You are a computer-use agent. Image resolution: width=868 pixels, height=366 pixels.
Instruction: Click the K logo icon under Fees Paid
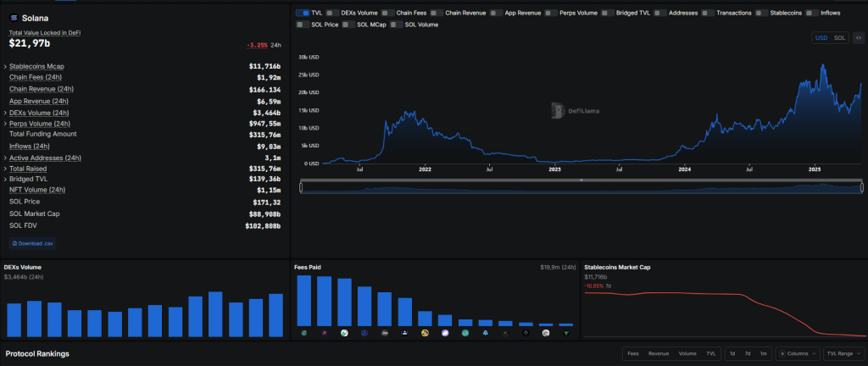[505, 333]
